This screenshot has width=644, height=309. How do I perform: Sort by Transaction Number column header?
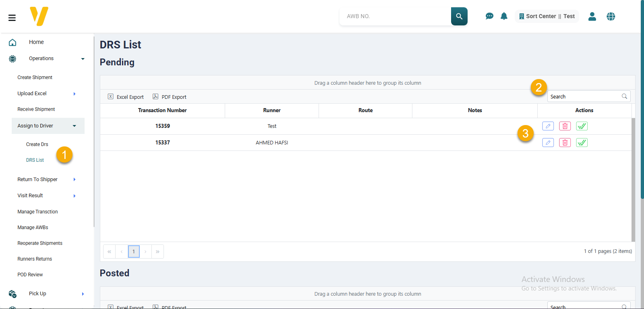click(162, 111)
